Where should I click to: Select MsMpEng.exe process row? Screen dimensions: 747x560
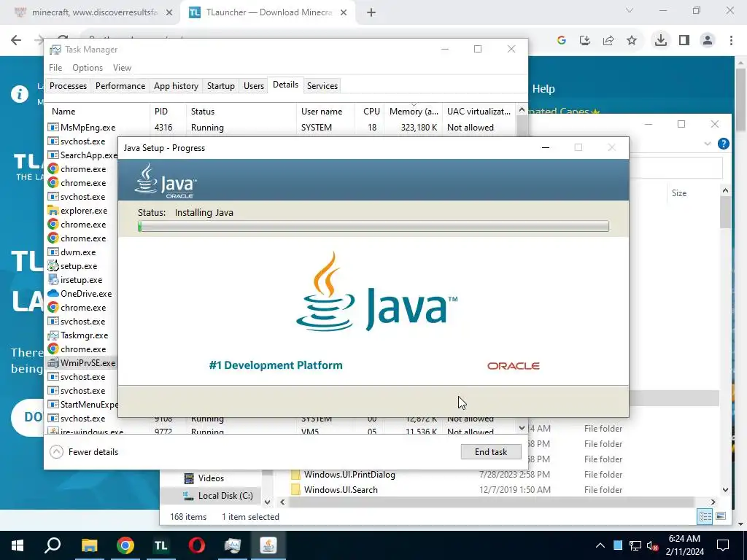[281, 128]
